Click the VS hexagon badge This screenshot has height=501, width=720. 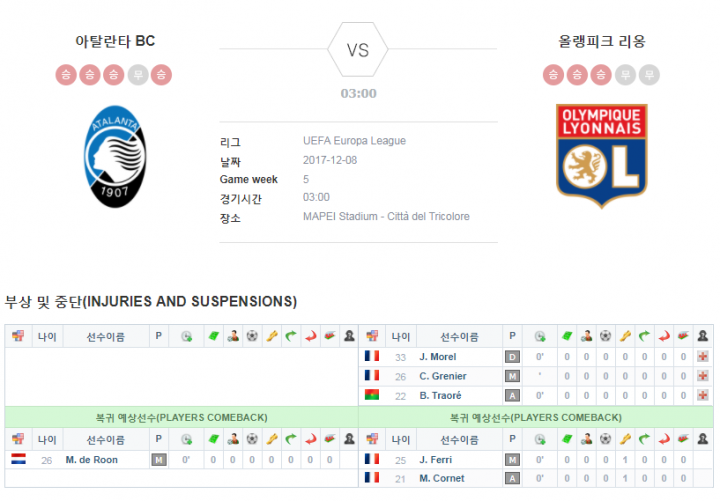(358, 50)
